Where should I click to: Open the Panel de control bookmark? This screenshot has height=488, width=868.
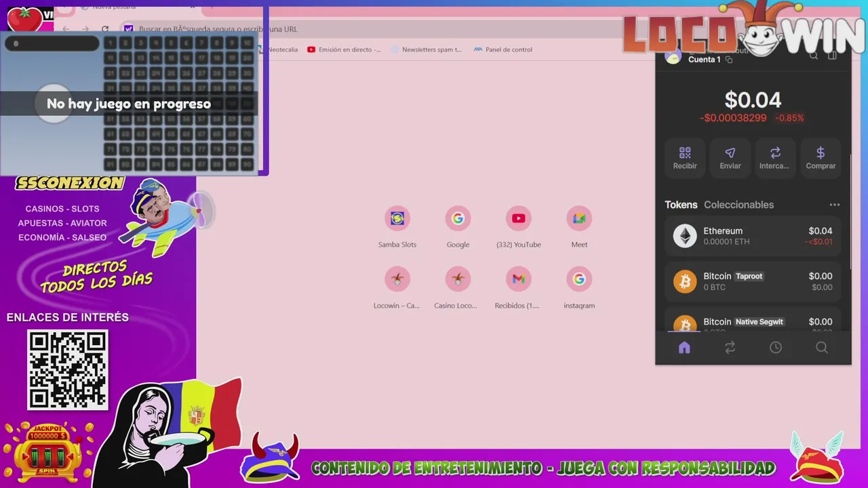(502, 49)
